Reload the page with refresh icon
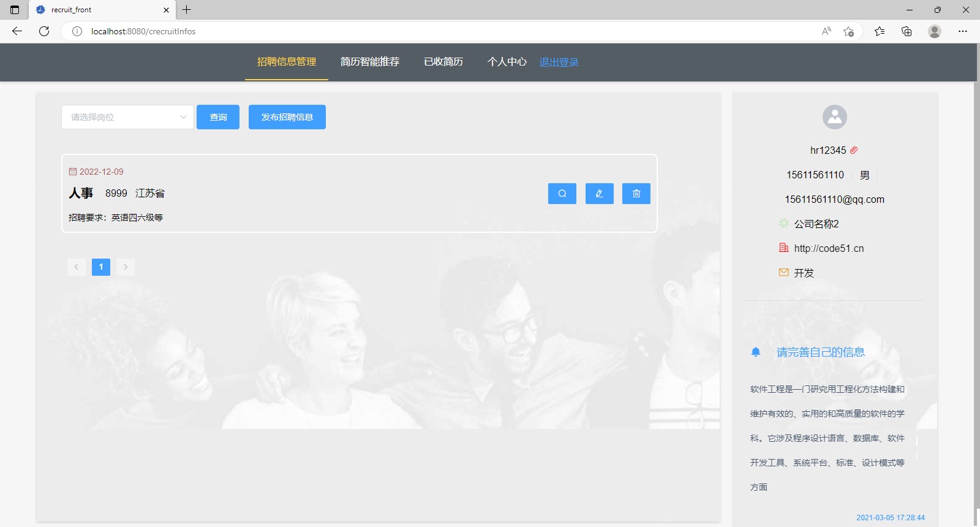 point(44,31)
